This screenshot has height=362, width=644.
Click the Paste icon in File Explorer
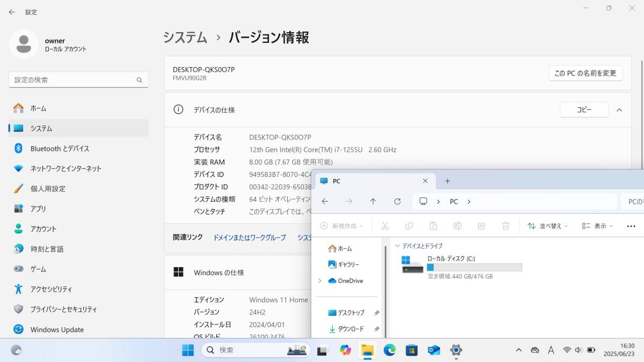pyautogui.click(x=434, y=226)
